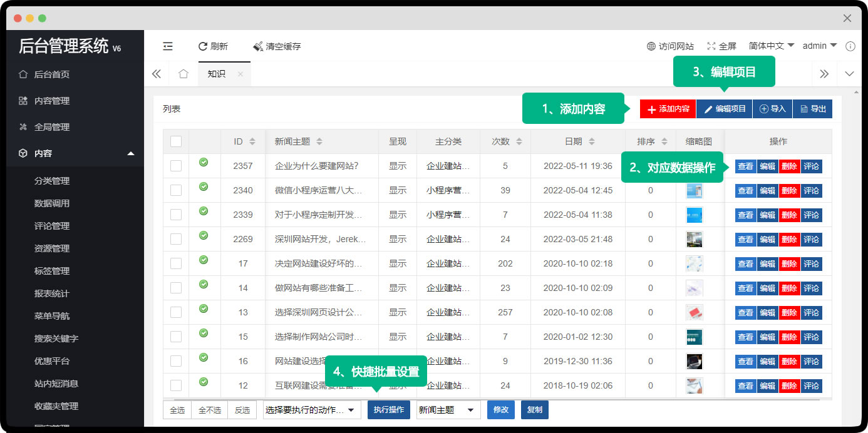The width and height of the screenshot is (868, 433).
Task: Enter fullscreen via the 全屏 icon
Action: [711, 46]
